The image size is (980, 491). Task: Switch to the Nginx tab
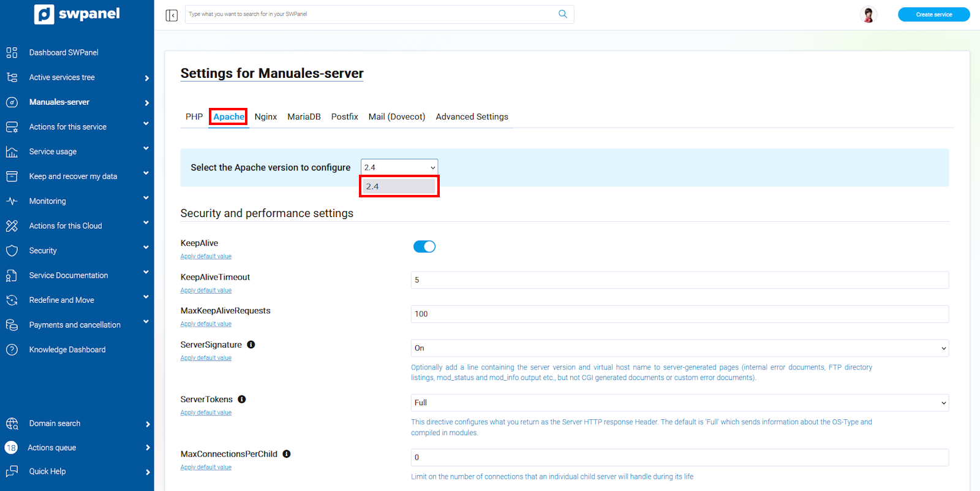265,116
